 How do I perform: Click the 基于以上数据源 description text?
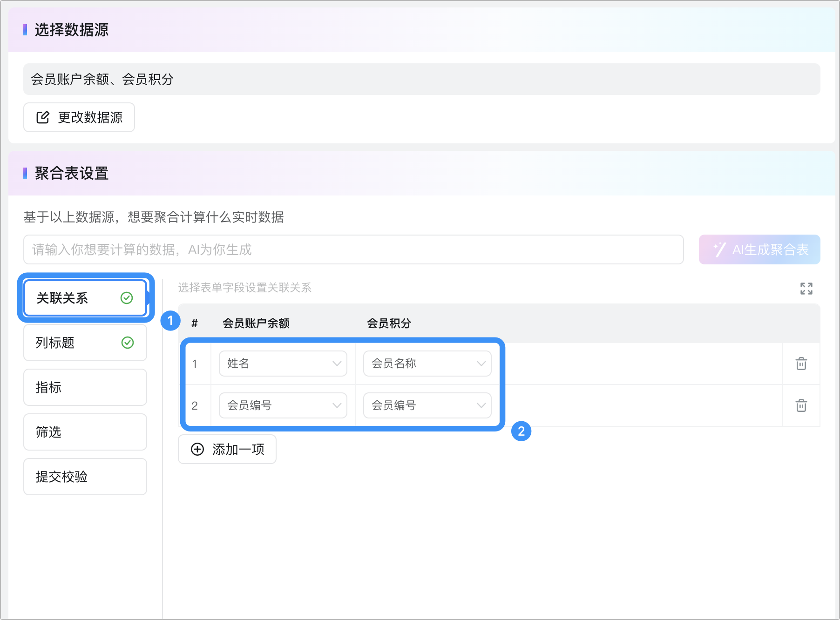154,217
